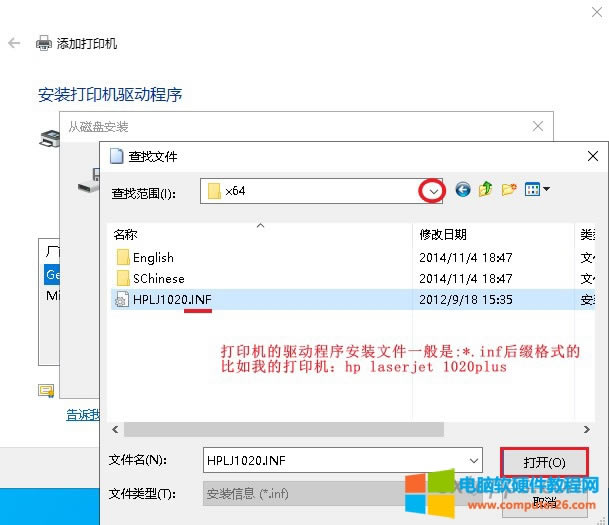This screenshot has width=609, height=525.
Task: Open the view menu icon
Action: [537, 189]
